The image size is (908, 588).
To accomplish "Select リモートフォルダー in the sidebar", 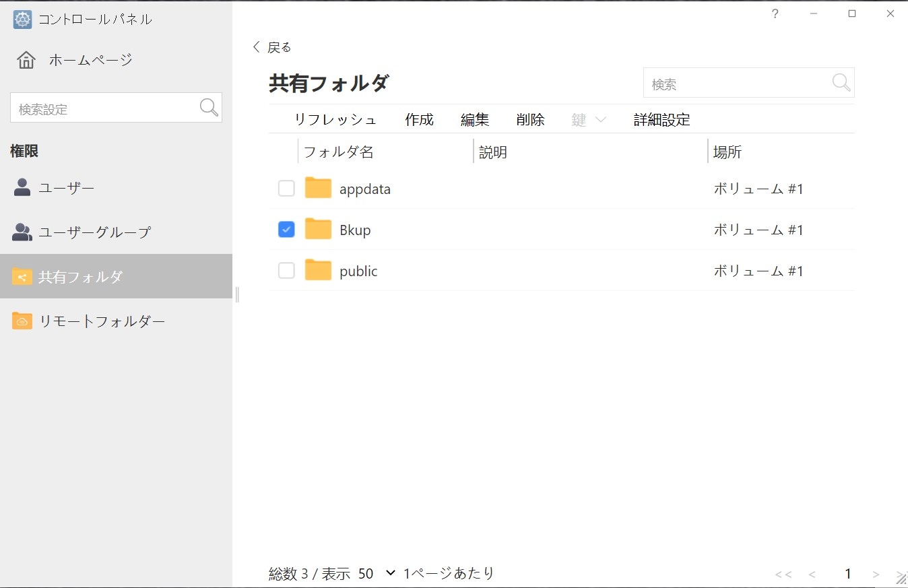I will click(x=101, y=321).
